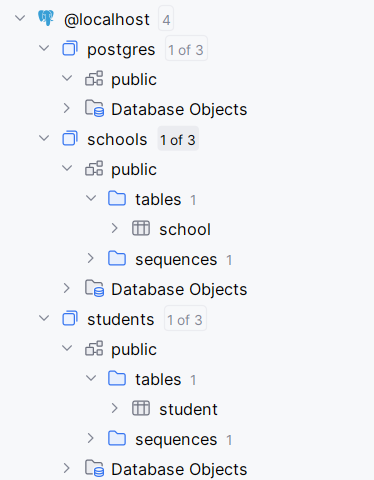Click the students database icon
The image size is (374, 480).
(x=70, y=318)
